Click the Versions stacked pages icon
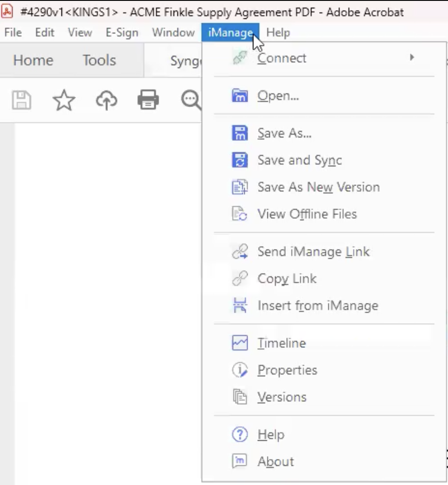The image size is (448, 485). pos(239,397)
